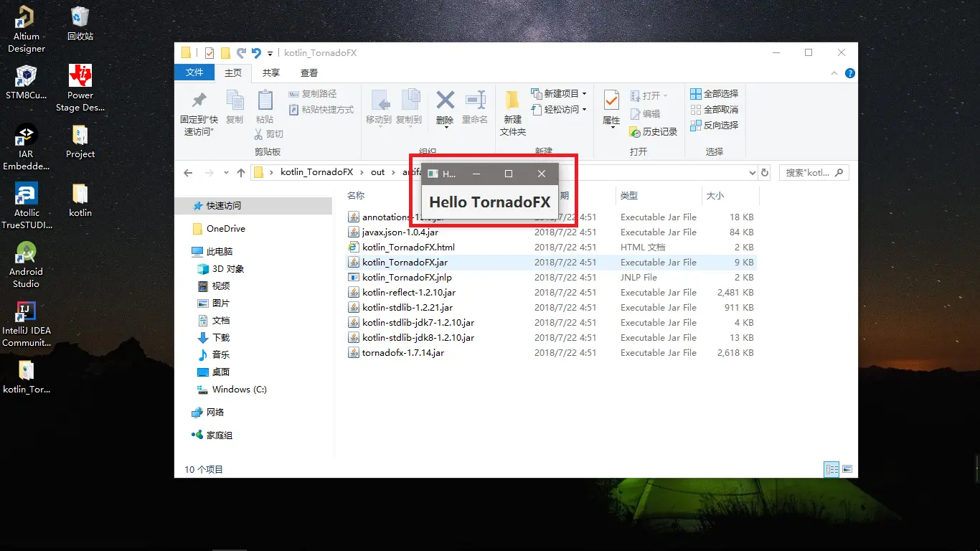Open Android Studio desktop icon
980x551 pixels.
(27, 265)
